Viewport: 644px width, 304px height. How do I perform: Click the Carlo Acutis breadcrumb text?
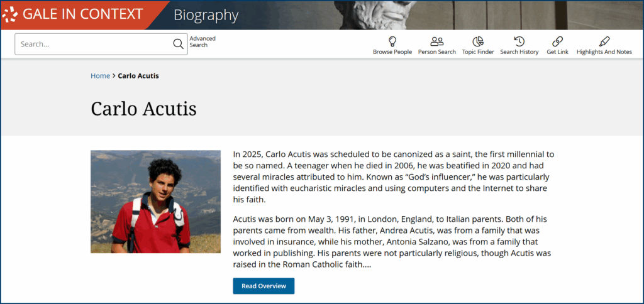pyautogui.click(x=138, y=76)
